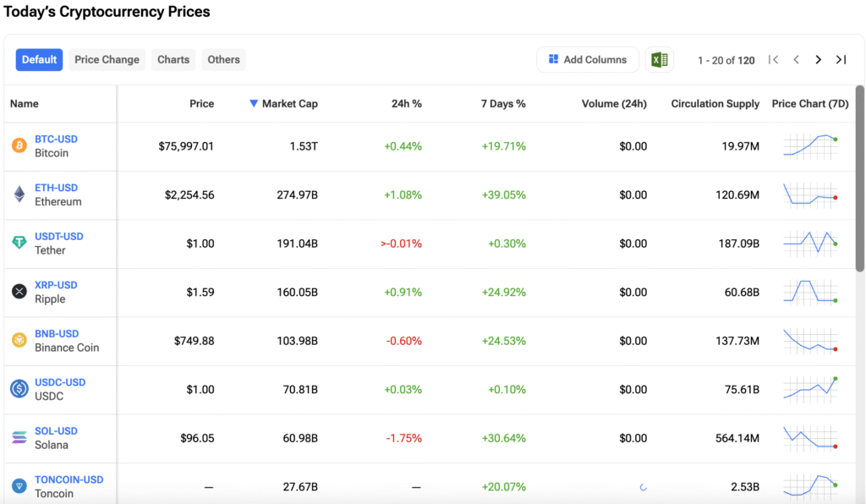Viewport: 866px width, 504px height.
Task: Click the Ethereum diamond logo icon
Action: point(19,194)
